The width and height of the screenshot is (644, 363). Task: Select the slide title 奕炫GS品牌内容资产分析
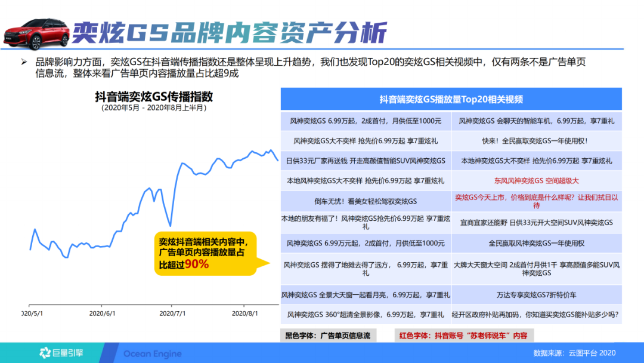click(x=230, y=32)
